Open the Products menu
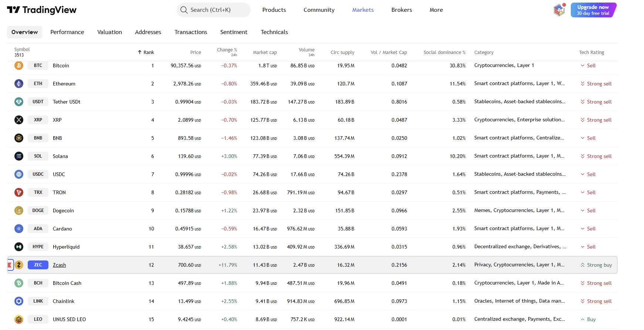Screen dimensions: 644x330 coord(274,10)
